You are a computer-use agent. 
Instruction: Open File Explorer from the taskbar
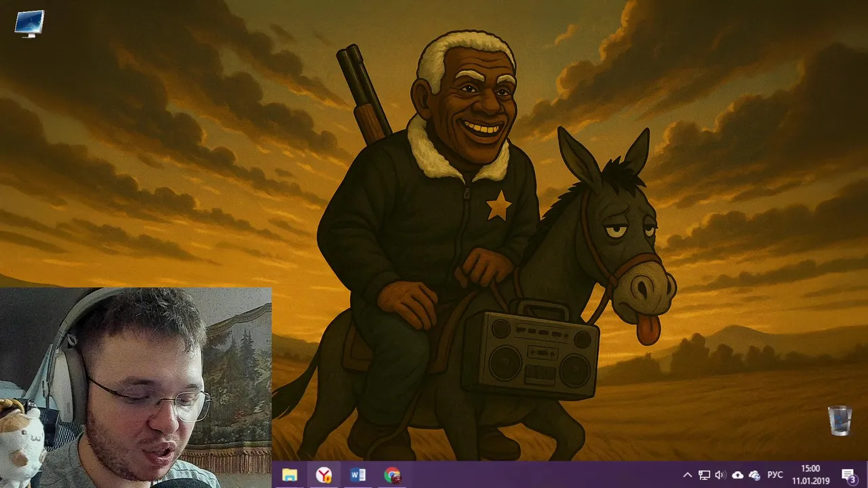pyautogui.click(x=290, y=475)
